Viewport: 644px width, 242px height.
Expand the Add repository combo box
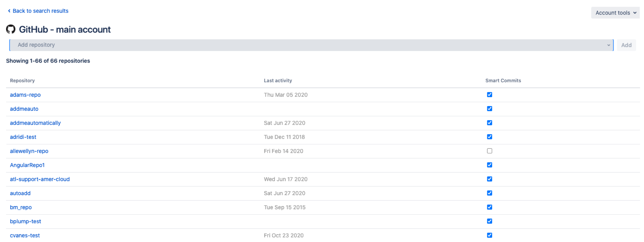tap(311, 45)
